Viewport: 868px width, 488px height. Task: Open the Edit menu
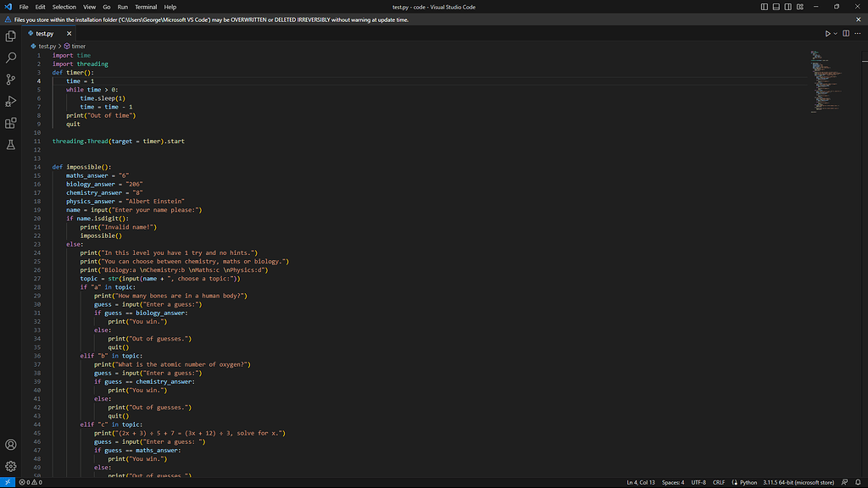pyautogui.click(x=41, y=7)
